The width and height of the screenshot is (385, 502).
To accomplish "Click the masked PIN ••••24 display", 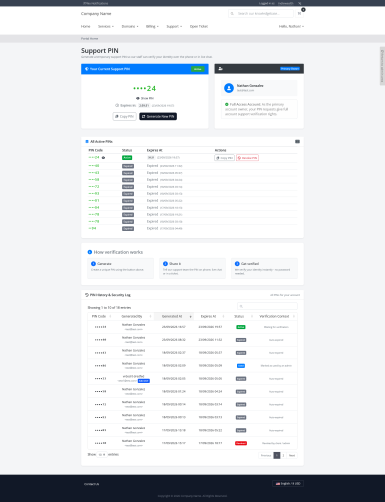I will [x=145, y=88].
